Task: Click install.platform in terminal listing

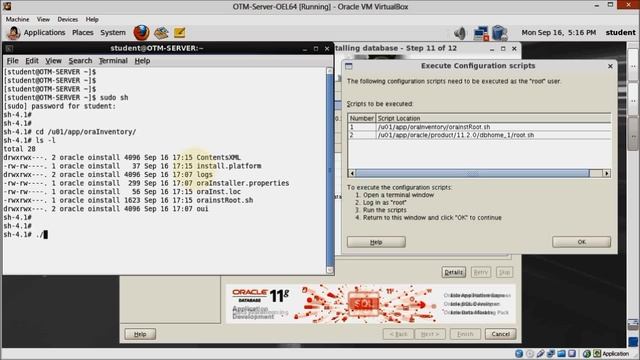Action: [x=229, y=166]
